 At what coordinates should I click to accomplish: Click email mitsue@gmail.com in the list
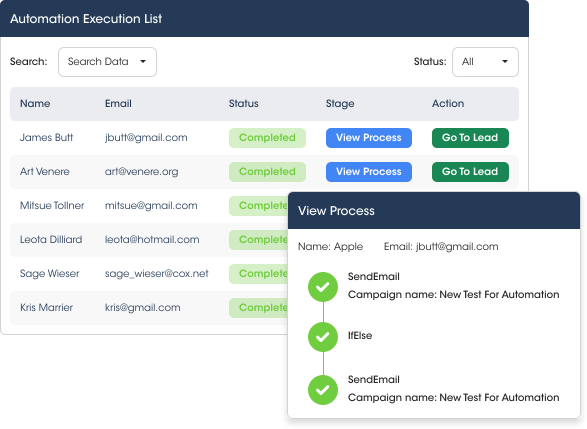tap(151, 206)
